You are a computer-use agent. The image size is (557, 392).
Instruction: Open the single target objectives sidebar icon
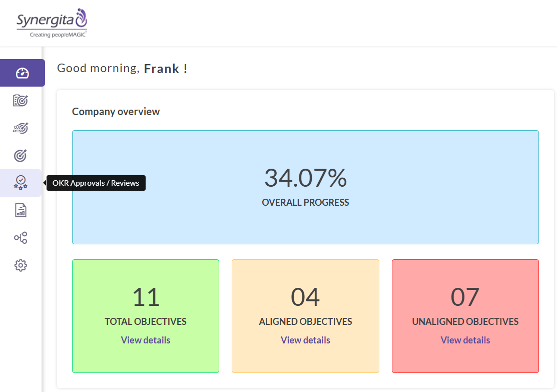[x=21, y=155]
